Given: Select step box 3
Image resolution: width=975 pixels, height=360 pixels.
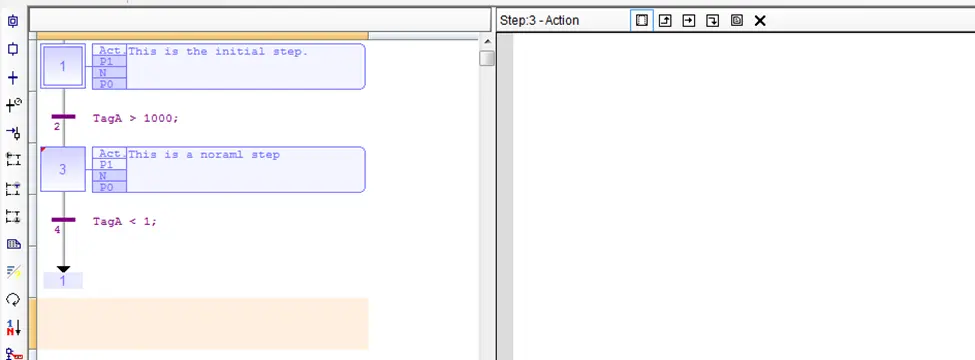Looking at the screenshot, I should point(62,169).
